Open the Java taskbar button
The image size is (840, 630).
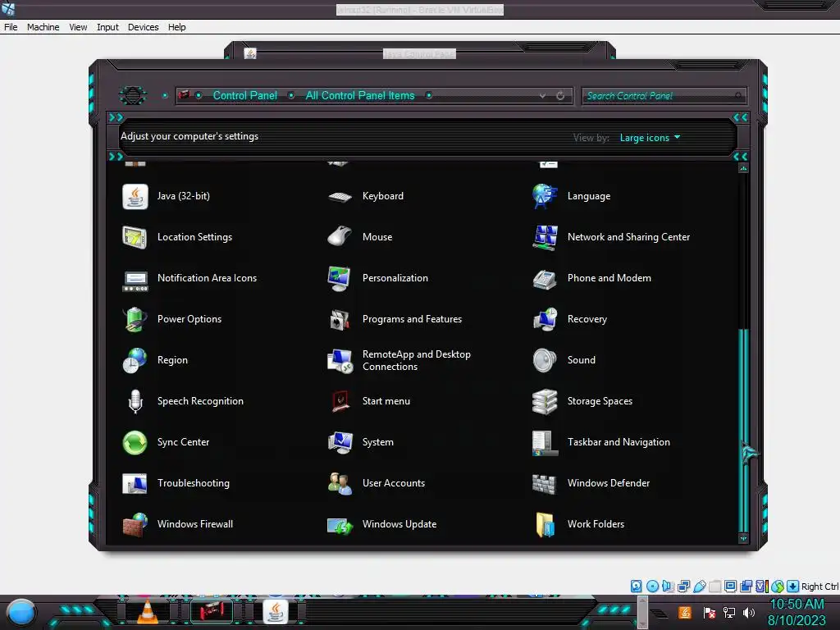276,612
